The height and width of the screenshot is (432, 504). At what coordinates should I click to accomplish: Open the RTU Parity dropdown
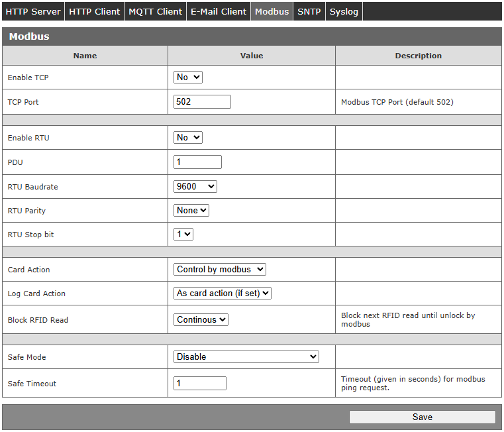(191, 211)
